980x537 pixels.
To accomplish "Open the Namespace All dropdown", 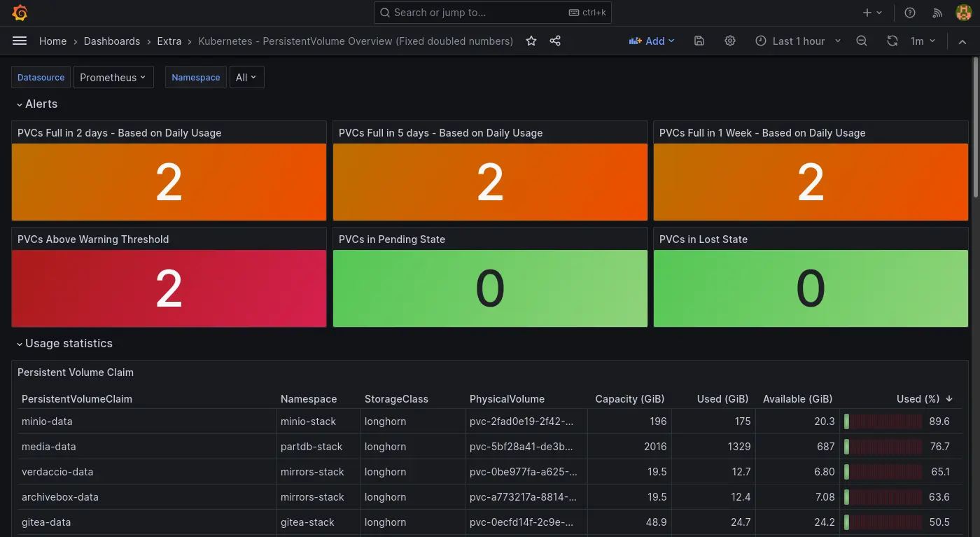I will click(246, 78).
